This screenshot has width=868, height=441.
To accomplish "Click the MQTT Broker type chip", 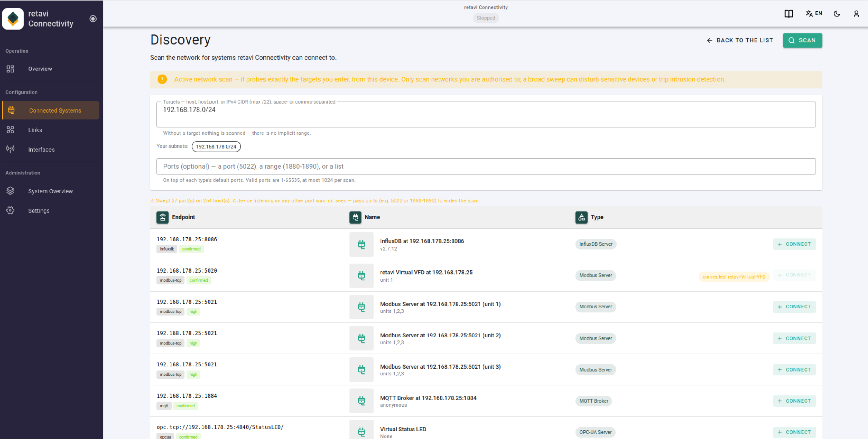I will coord(594,401).
